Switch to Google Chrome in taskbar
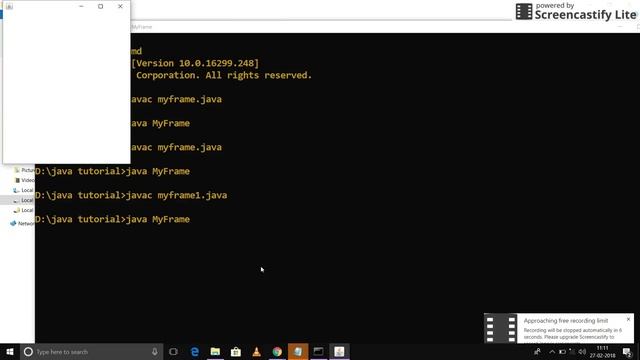640x360 pixels. tap(277, 351)
